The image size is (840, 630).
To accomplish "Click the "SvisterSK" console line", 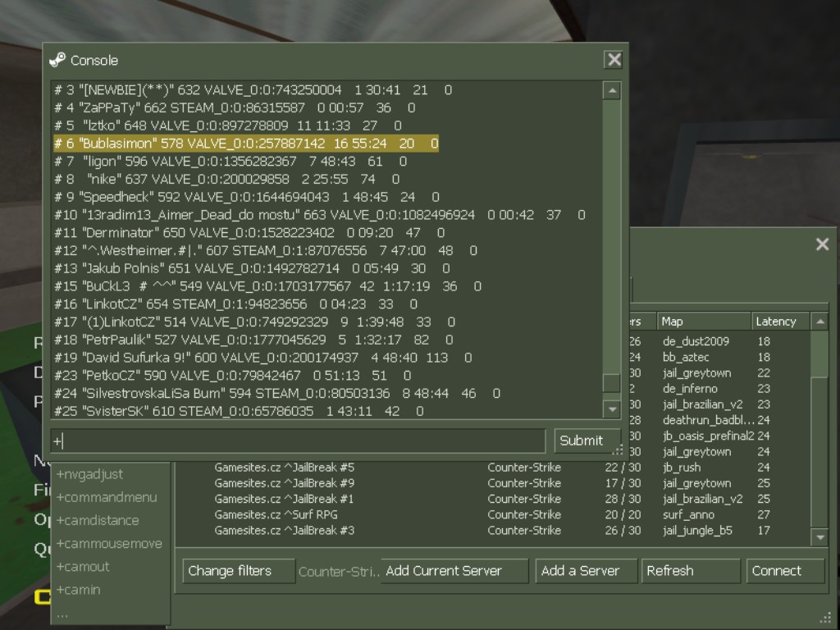I will tap(239, 411).
